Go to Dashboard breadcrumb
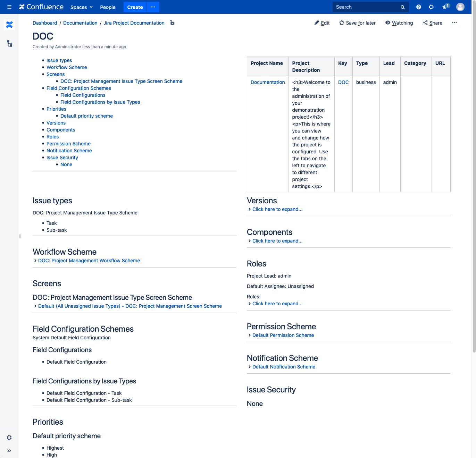This screenshot has width=476, height=458. coord(45,23)
